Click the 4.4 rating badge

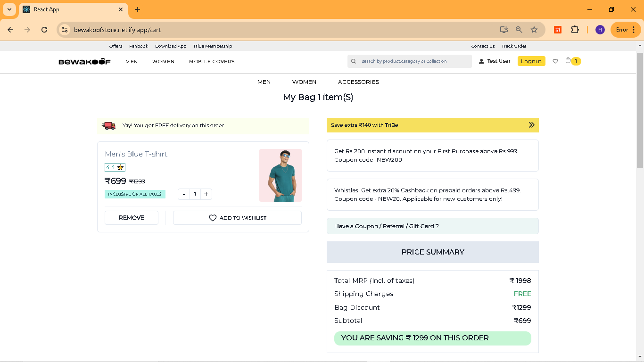(x=115, y=167)
